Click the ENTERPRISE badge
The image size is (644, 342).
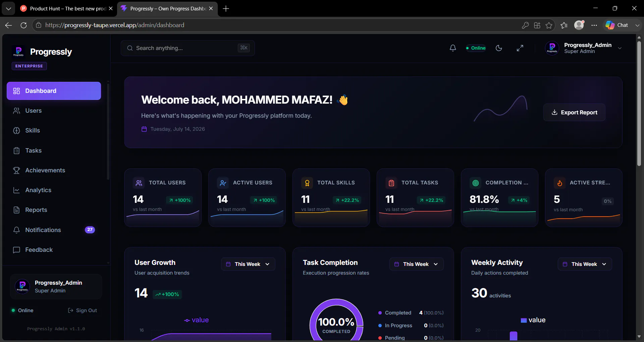pyautogui.click(x=29, y=66)
